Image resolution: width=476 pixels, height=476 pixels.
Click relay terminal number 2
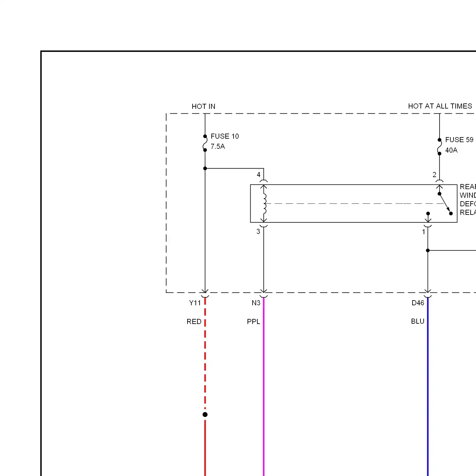[434, 175]
